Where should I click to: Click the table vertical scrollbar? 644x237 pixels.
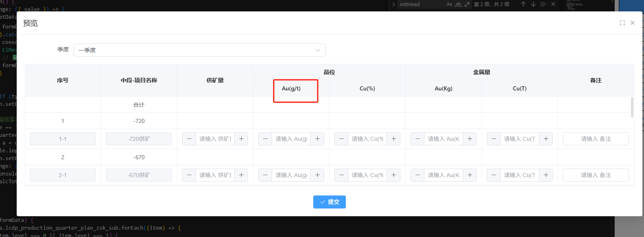pos(632,108)
